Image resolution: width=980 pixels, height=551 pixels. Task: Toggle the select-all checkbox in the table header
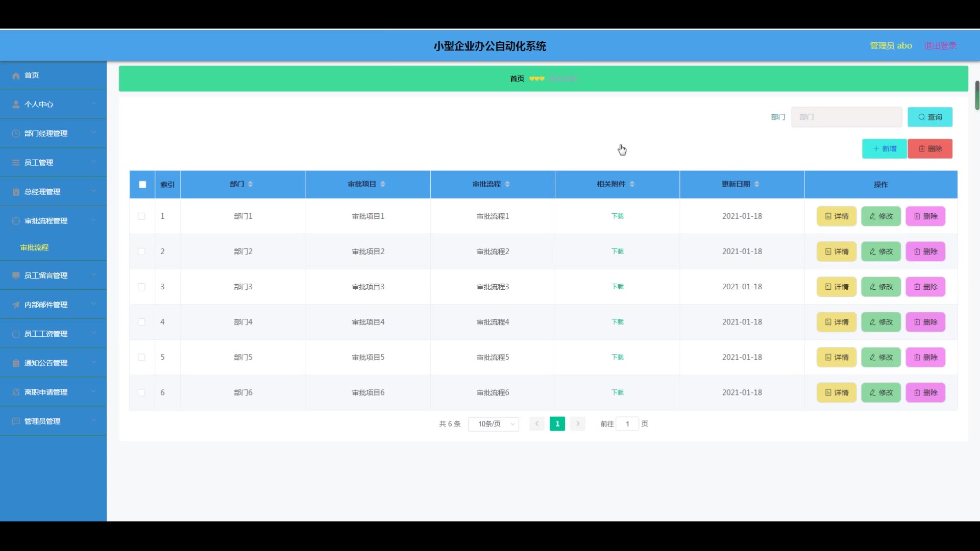(142, 185)
